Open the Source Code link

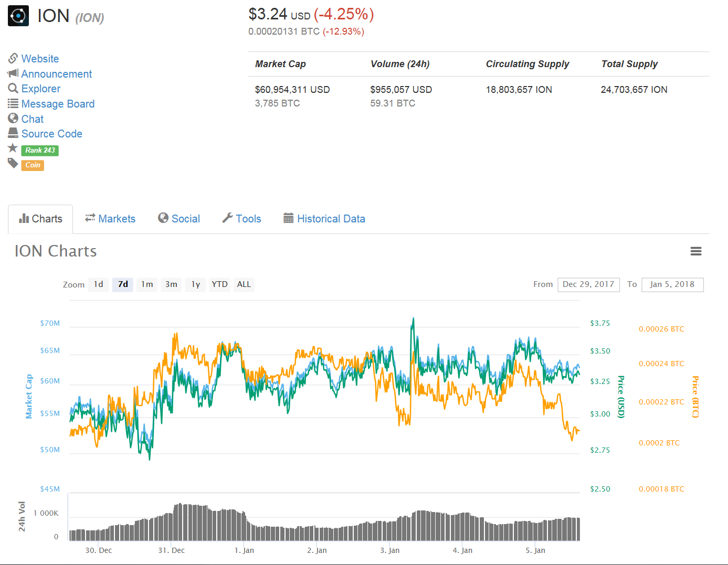point(52,134)
